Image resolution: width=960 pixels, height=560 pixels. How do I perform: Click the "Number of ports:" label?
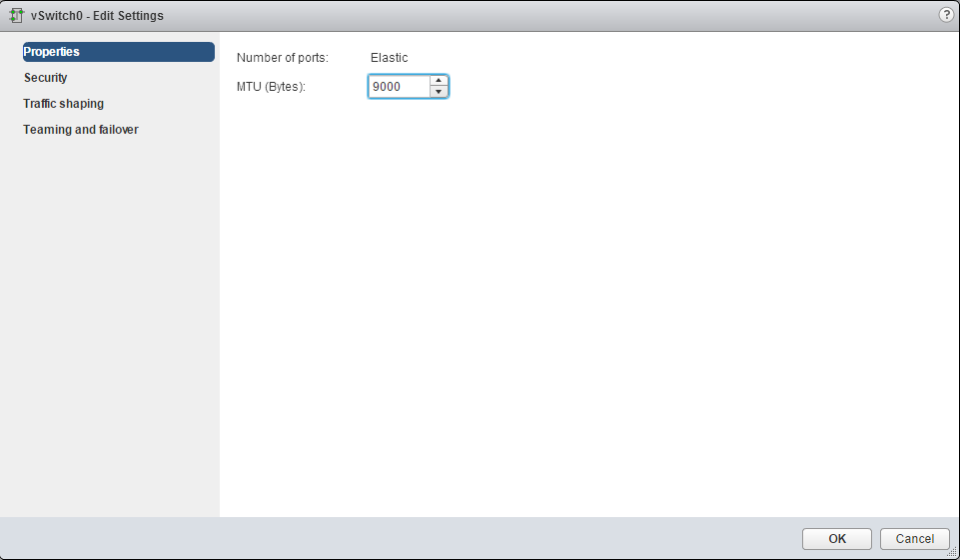click(x=283, y=58)
